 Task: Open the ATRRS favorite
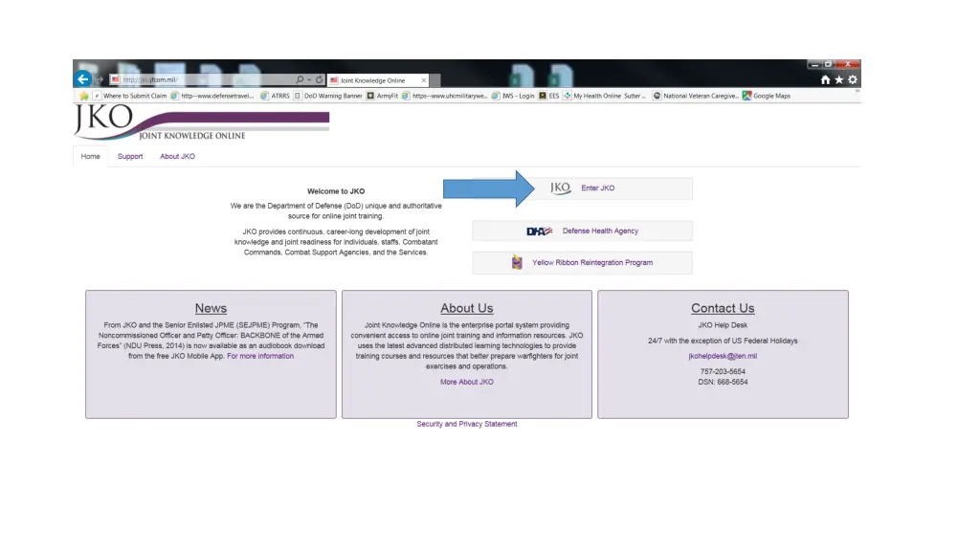pos(275,97)
